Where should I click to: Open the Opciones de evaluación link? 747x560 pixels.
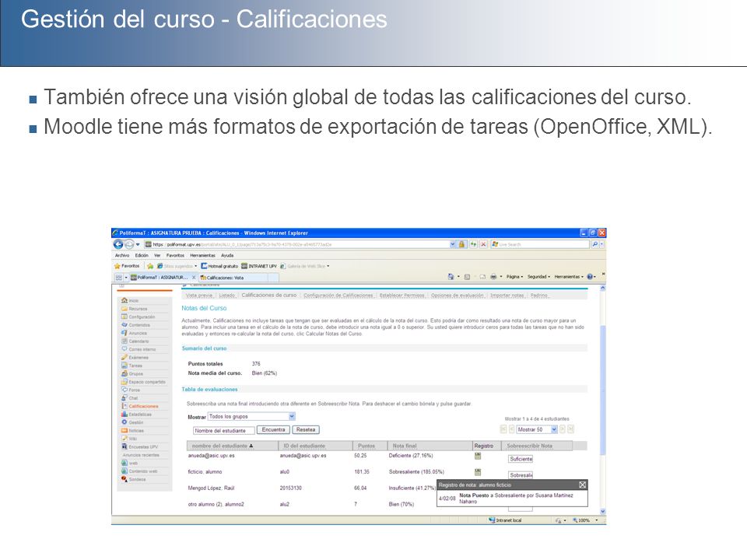tap(458, 296)
